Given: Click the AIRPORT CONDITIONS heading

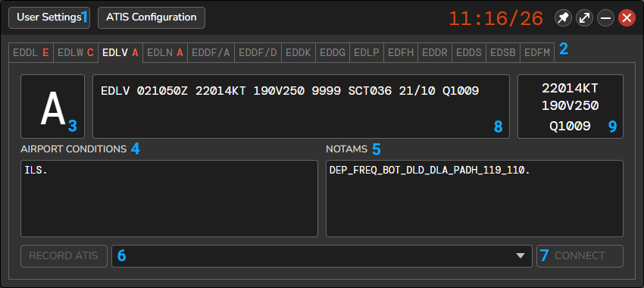Looking at the screenshot, I should (x=73, y=149).
